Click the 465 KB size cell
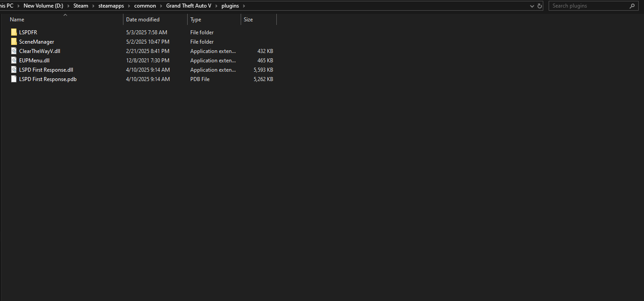Viewport: 644px width, 301px height. click(x=265, y=60)
